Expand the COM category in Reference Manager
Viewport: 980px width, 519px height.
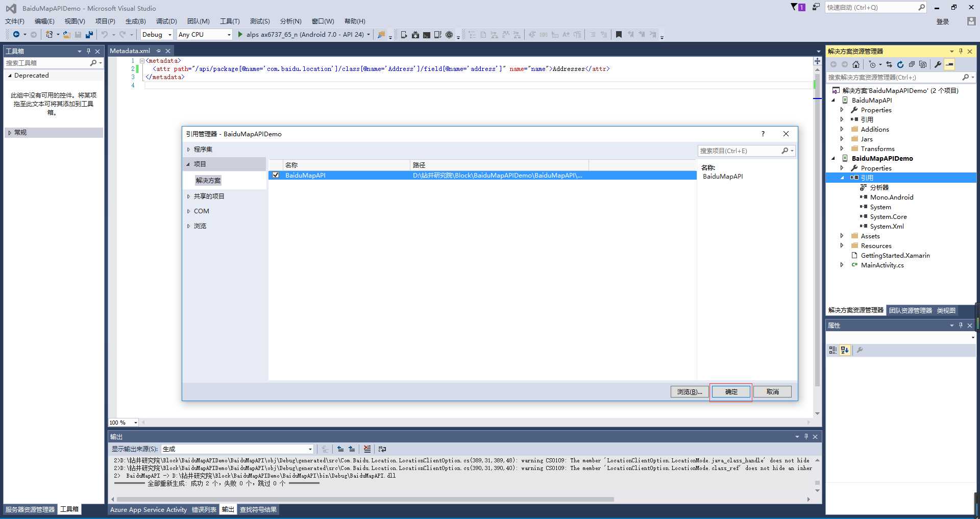[188, 211]
